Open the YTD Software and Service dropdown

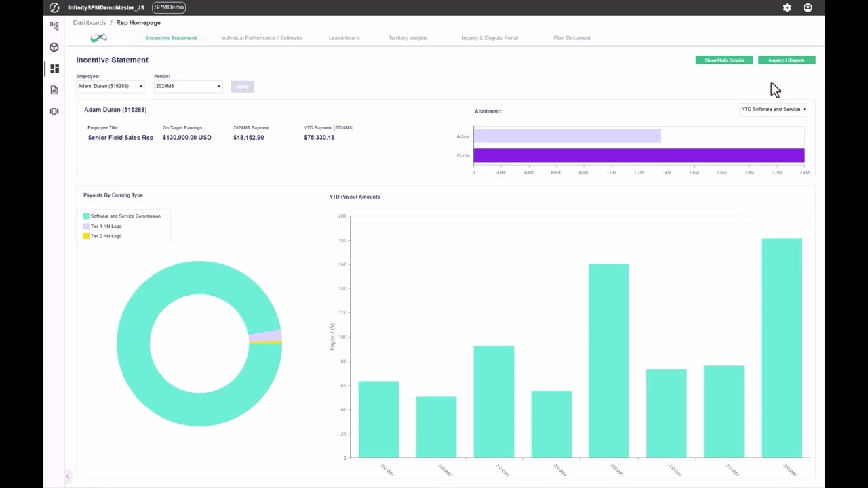tap(774, 109)
